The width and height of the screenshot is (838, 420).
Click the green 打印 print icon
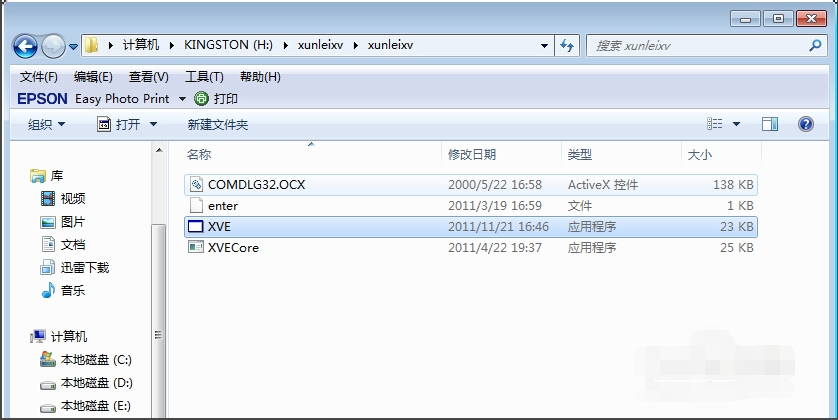pyautogui.click(x=201, y=98)
